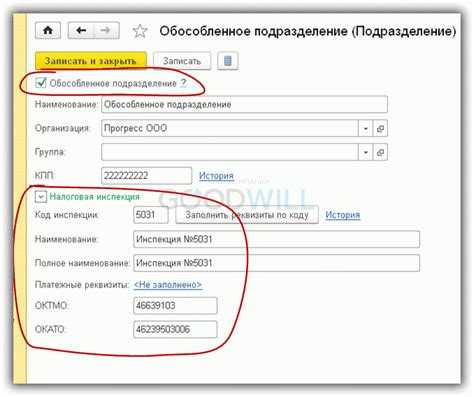Open the История link next to КПП
The width and height of the screenshot is (474, 397).
[216, 176]
